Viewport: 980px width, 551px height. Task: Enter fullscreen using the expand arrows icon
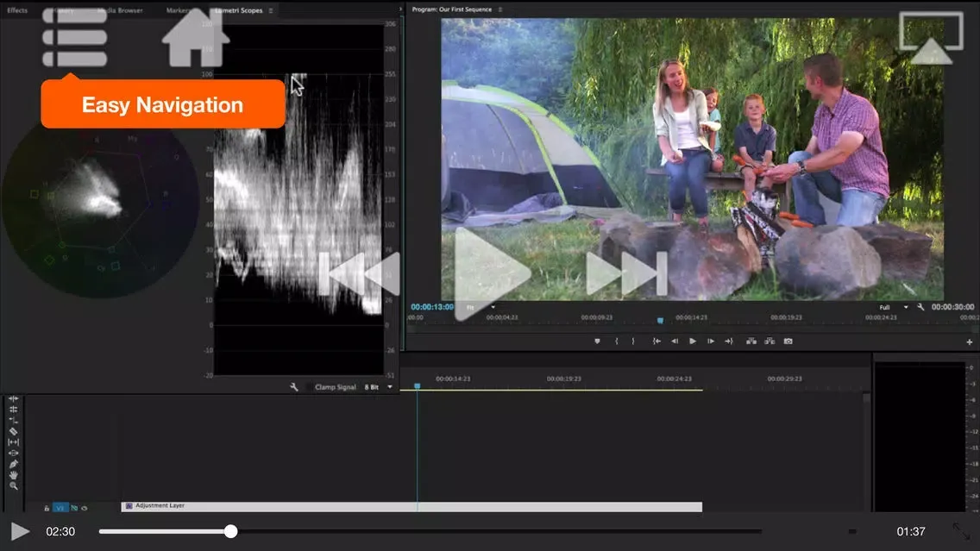(961, 532)
